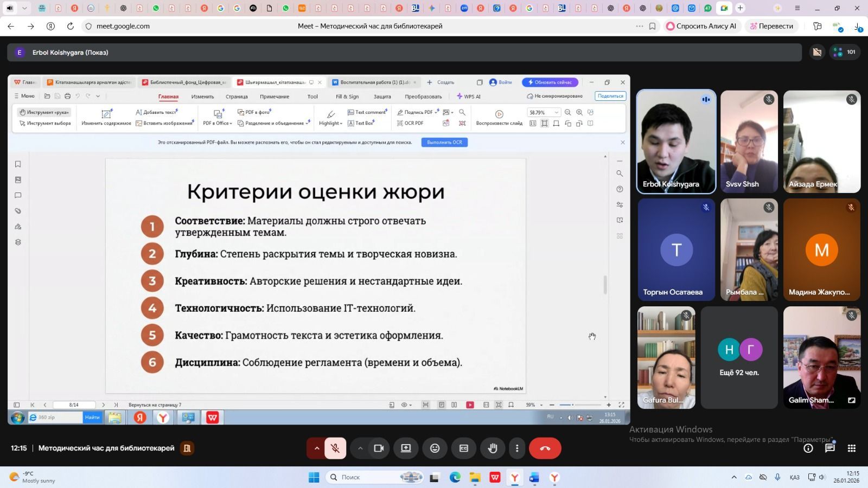Leave the call with the red button
Screen dimensions: 868x488
(545, 448)
